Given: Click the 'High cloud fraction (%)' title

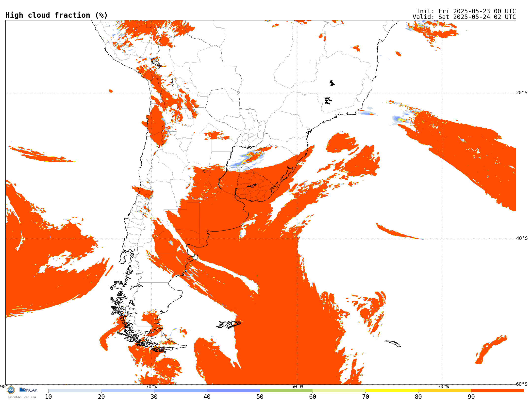Looking at the screenshot, I should (x=57, y=15).
